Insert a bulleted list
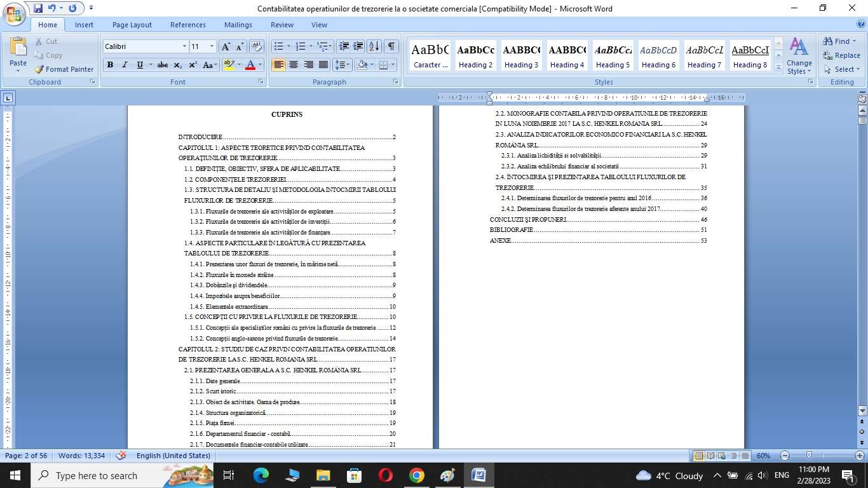The height and width of the screenshot is (488, 868). [278, 46]
